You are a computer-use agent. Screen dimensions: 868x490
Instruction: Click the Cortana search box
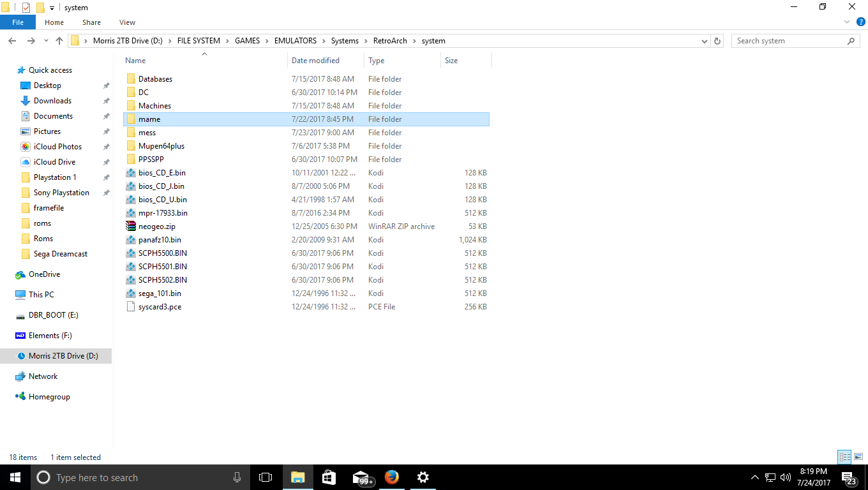click(139, 477)
